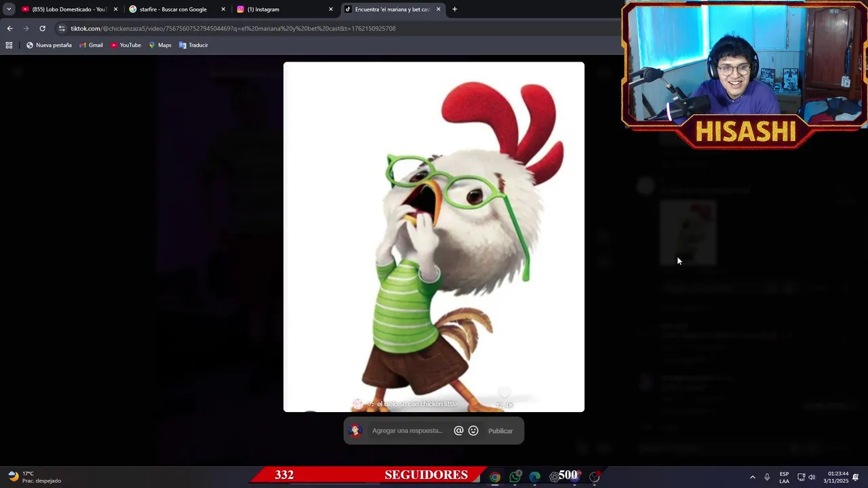
Task: Switch to the Instagram tab
Action: (x=283, y=9)
